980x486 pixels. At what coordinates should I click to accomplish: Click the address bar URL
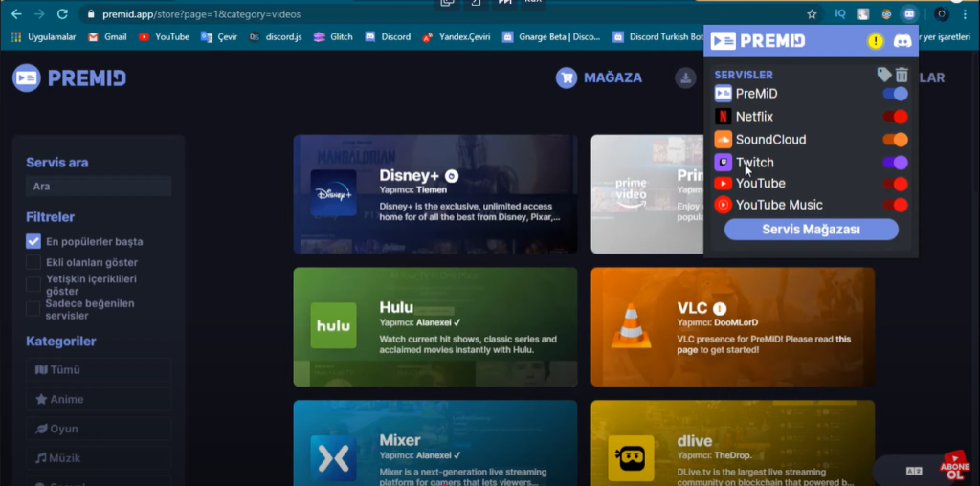[x=201, y=13]
